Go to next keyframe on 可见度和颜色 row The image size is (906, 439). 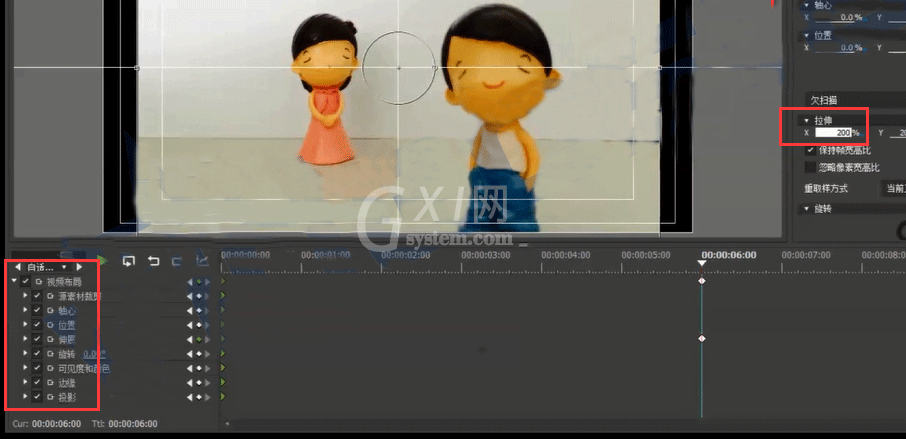pos(207,368)
